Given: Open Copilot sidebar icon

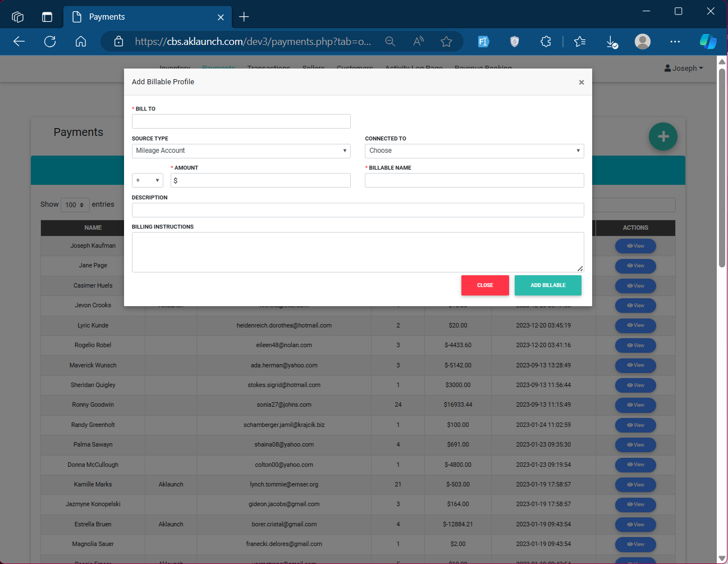Looking at the screenshot, I should point(708,42).
